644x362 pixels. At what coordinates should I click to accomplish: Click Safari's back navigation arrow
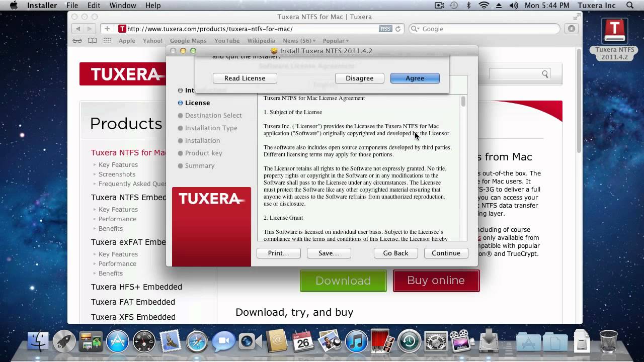pyautogui.click(x=77, y=29)
